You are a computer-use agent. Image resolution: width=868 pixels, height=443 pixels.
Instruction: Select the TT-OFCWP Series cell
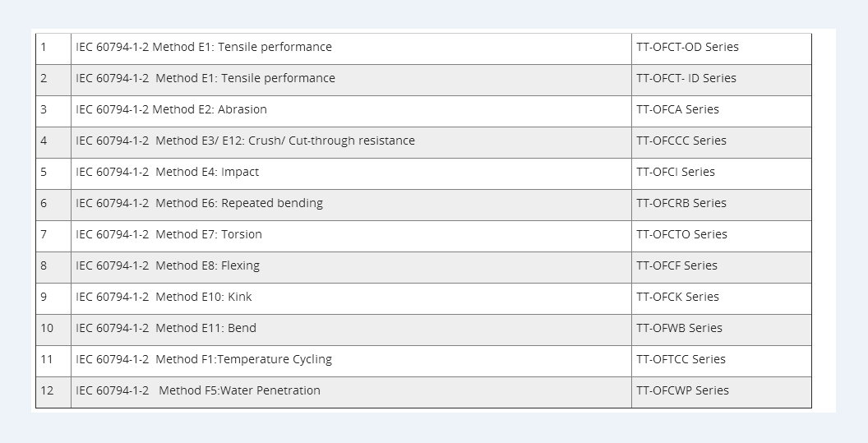[682, 391]
